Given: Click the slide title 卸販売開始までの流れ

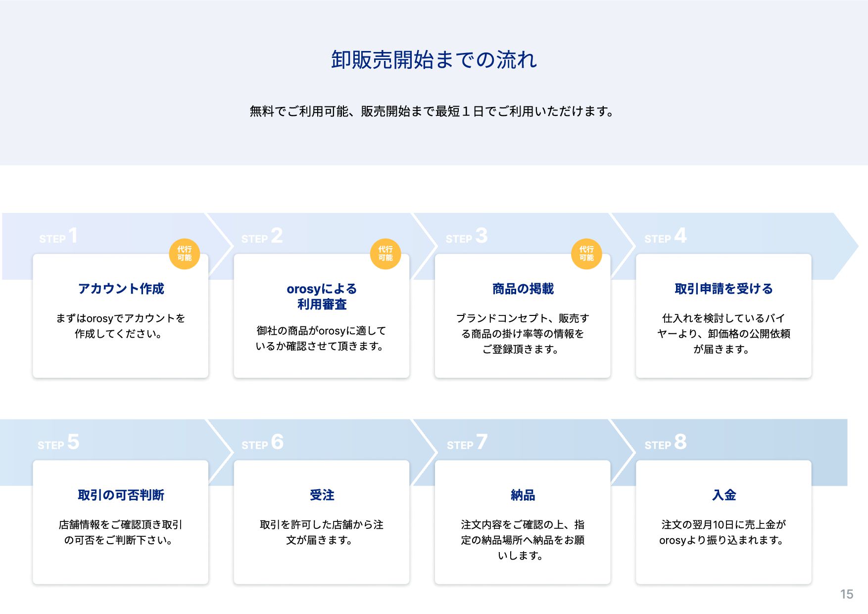Looking at the screenshot, I should point(434,60).
